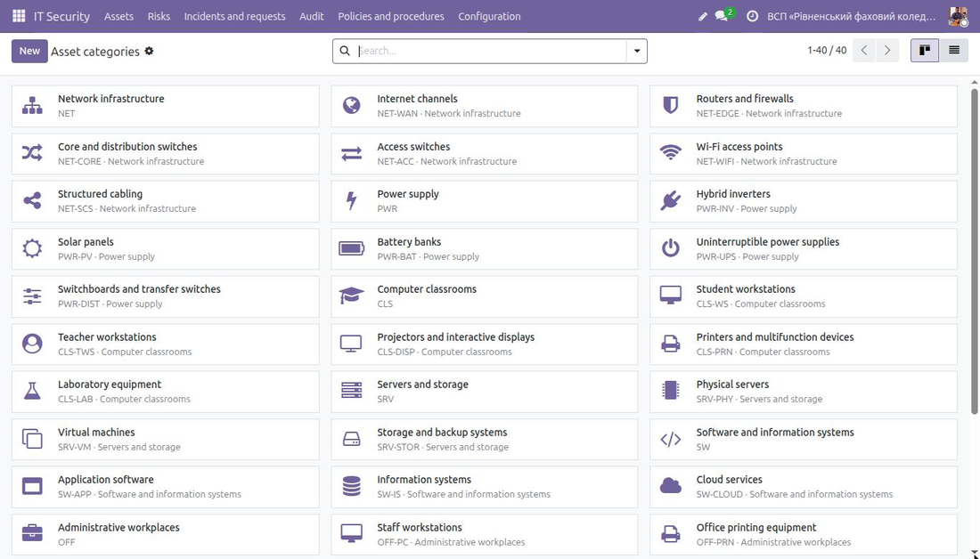The width and height of the screenshot is (980, 559).
Task: Click the briefcase Administrative workplaces icon
Action: click(x=32, y=533)
